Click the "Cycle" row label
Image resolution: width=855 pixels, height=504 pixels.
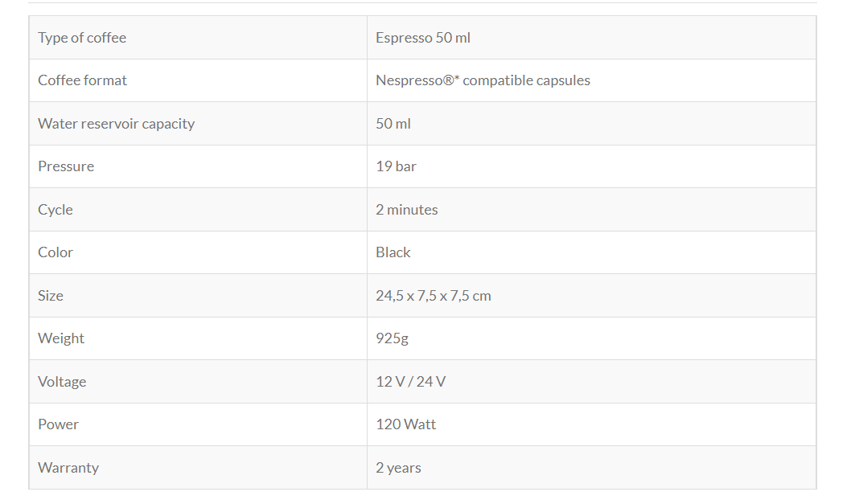[55, 210]
